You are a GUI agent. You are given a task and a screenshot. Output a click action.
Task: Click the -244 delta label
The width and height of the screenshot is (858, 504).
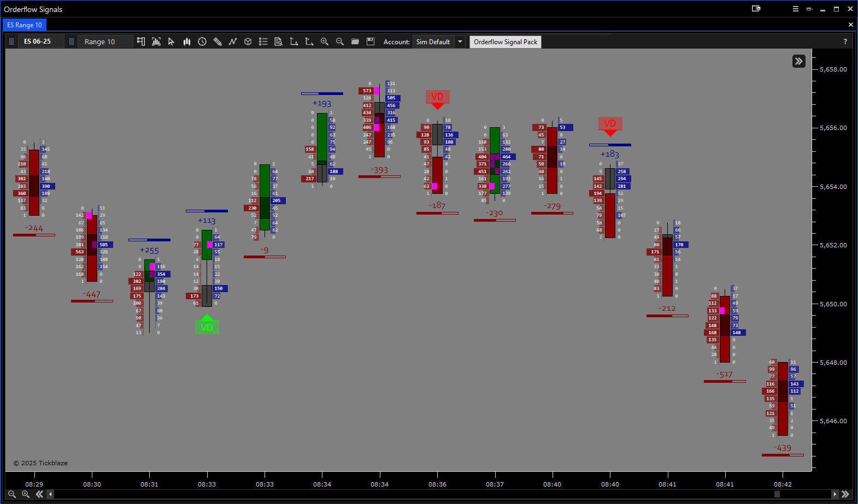[x=34, y=229]
